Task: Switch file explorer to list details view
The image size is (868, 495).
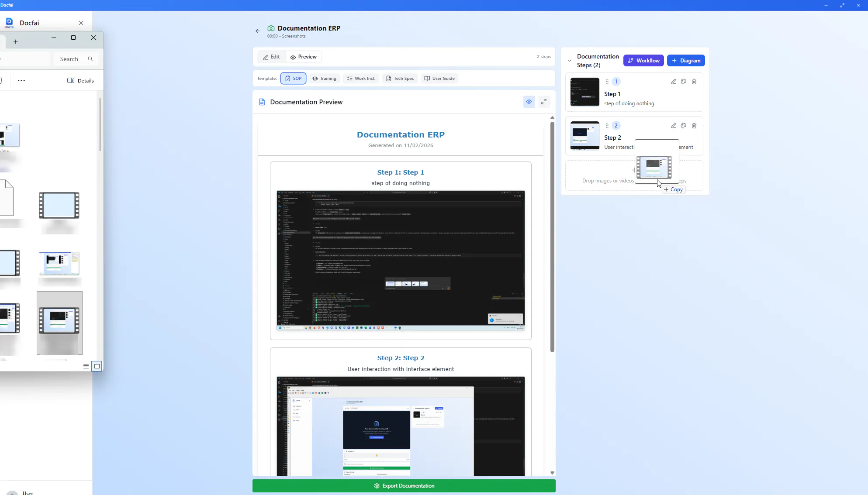Action: tap(86, 366)
